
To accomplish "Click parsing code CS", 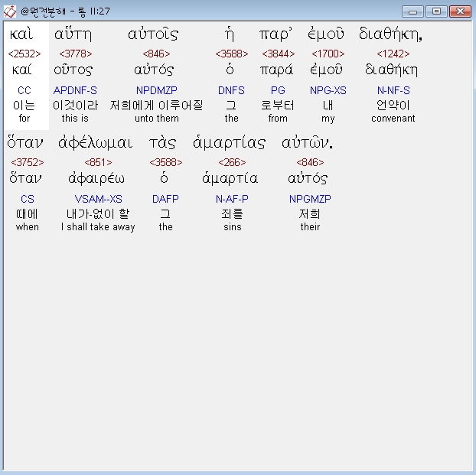I will 28,199.
